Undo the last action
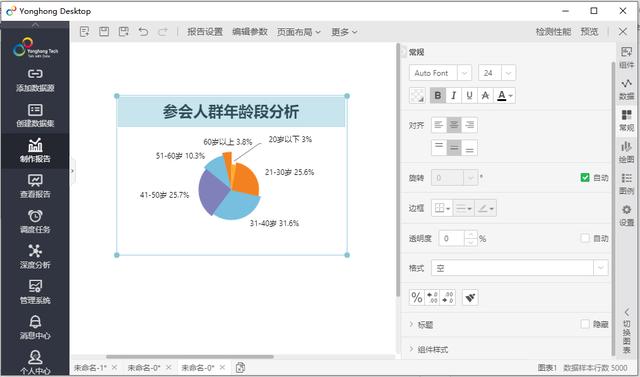The width and height of the screenshot is (640, 377). 143,32
